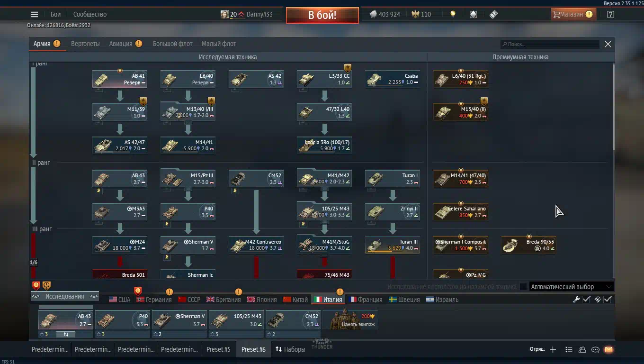Select the CM52 crew slot
The width and height of the screenshot is (644, 364).
pos(293,320)
